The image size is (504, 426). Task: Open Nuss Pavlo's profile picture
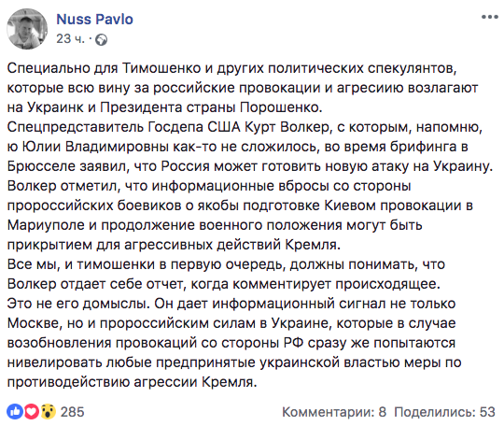pyautogui.click(x=27, y=29)
